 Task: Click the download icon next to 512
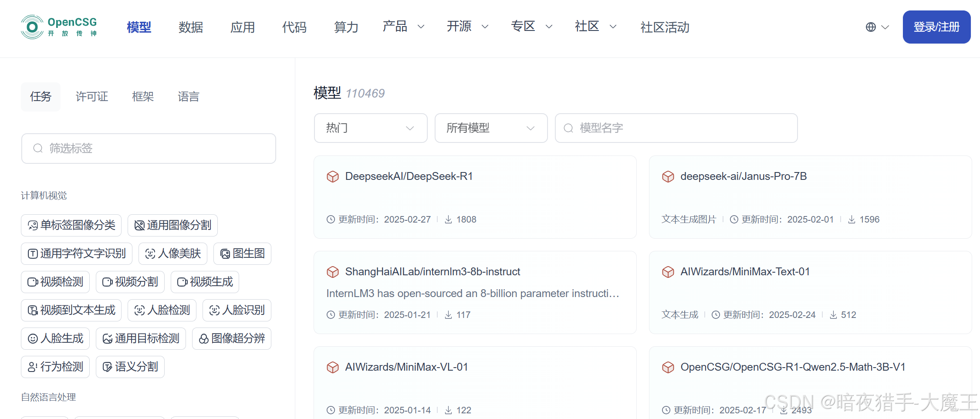pos(833,315)
